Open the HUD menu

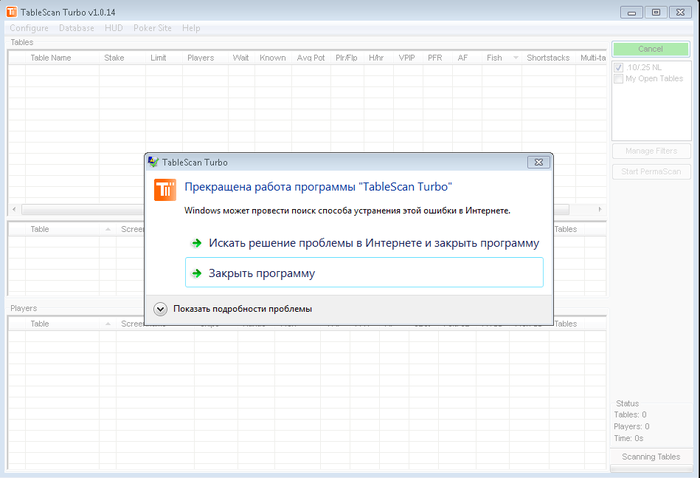[113, 28]
